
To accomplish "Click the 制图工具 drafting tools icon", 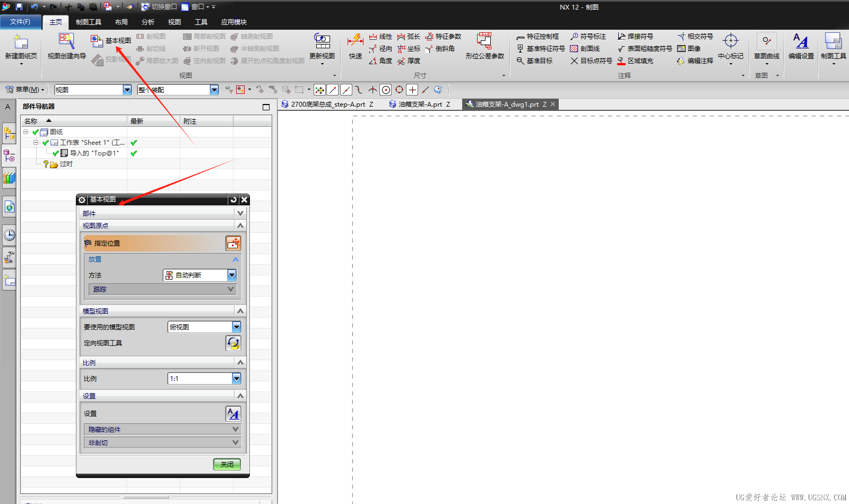I will click(x=833, y=41).
